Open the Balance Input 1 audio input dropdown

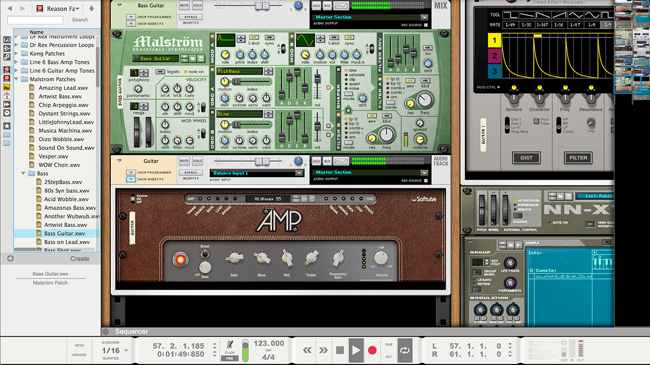point(257,173)
